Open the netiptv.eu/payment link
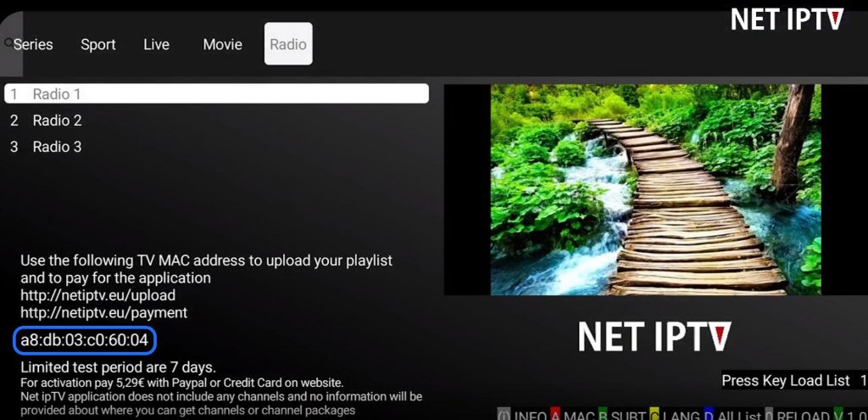The image size is (868, 420). coord(104,313)
